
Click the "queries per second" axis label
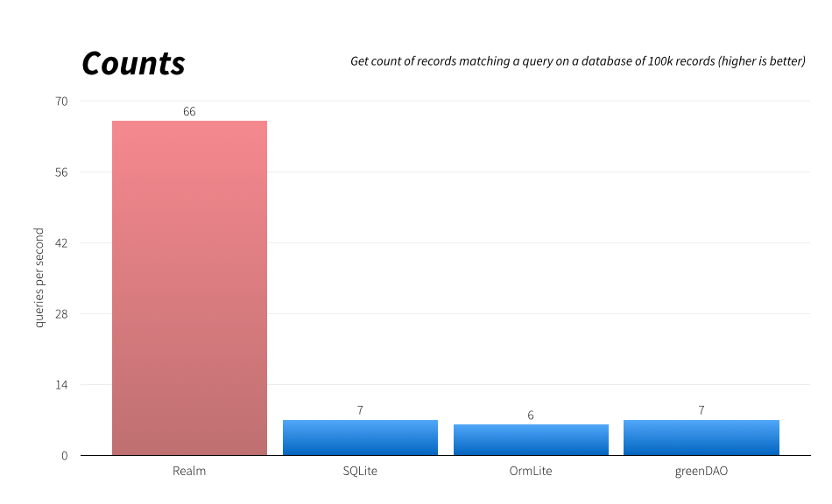pos(39,277)
